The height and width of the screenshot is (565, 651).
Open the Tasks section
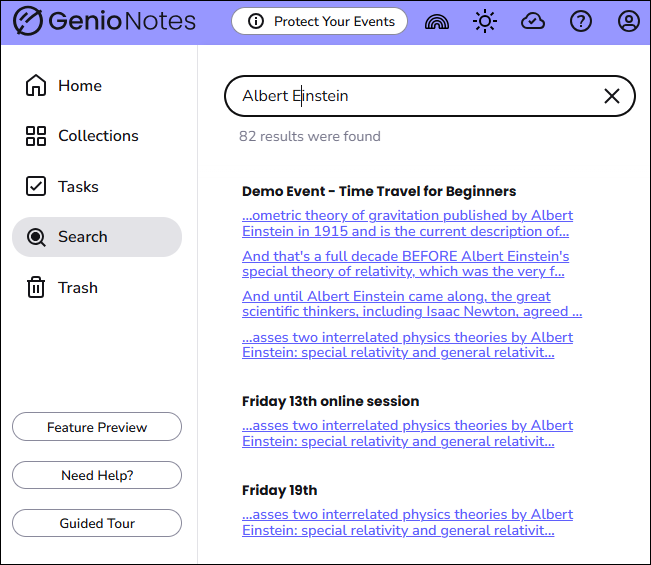(x=77, y=187)
